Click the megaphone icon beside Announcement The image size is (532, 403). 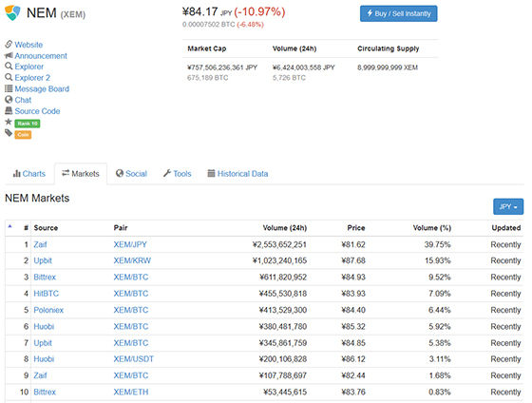click(9, 55)
